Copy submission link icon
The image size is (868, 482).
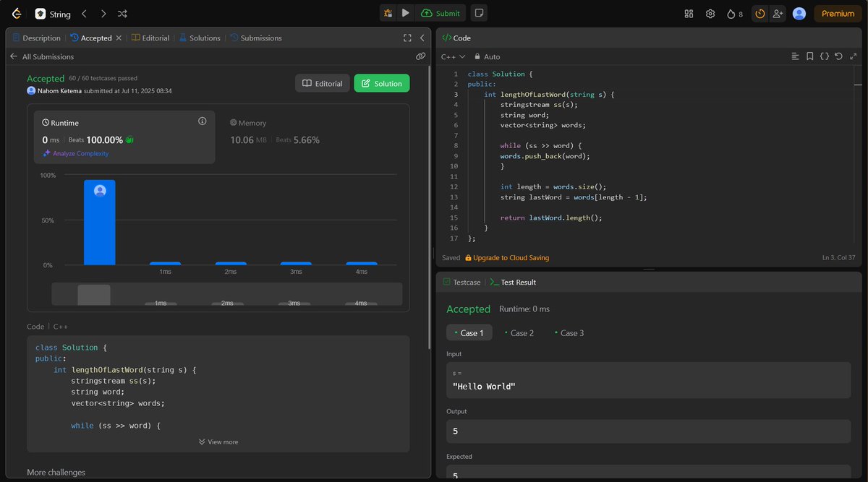420,56
